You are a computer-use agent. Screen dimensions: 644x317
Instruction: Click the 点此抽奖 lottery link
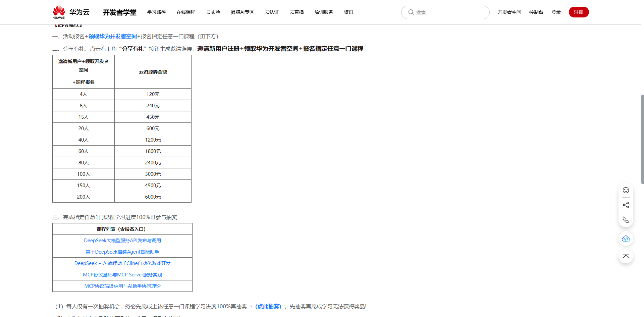coord(268,307)
